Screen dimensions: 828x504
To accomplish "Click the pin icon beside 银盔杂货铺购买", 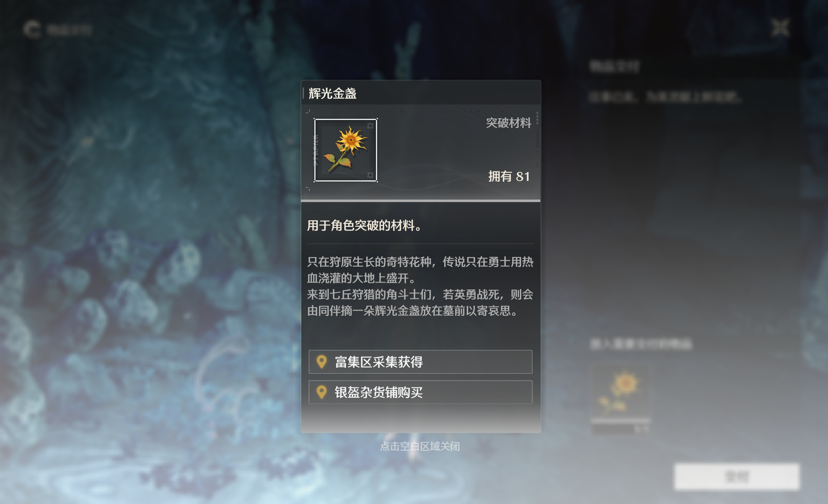I will tap(322, 392).
